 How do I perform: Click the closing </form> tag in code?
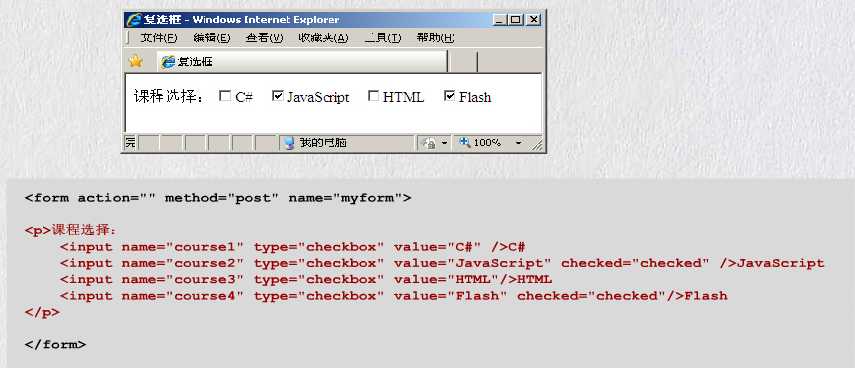click(55, 345)
